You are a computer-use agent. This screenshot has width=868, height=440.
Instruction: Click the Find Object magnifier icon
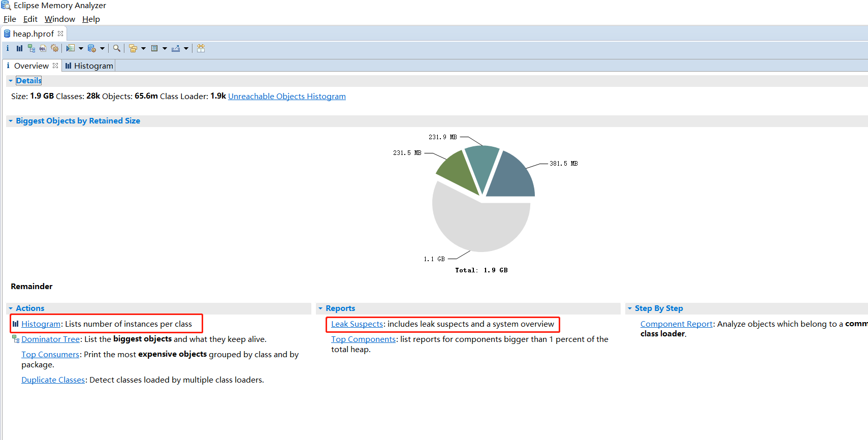117,48
